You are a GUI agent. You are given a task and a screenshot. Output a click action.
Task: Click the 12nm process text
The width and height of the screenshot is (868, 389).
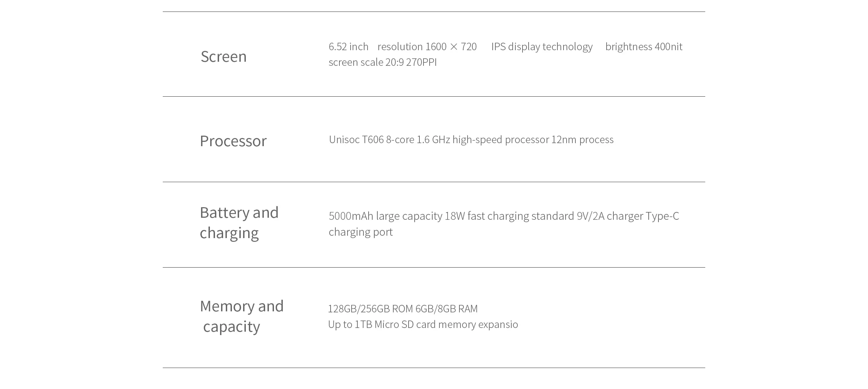point(583,139)
